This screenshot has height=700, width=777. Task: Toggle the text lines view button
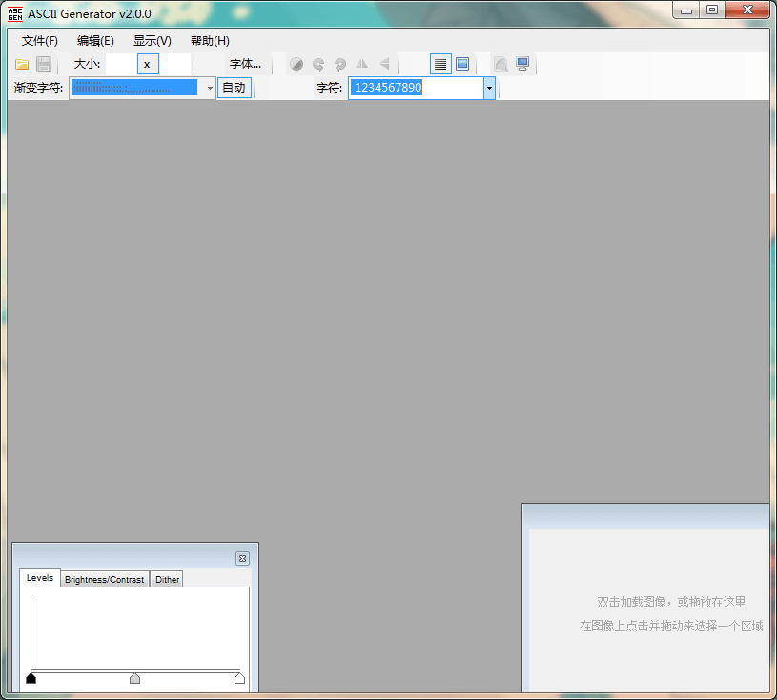(x=440, y=65)
